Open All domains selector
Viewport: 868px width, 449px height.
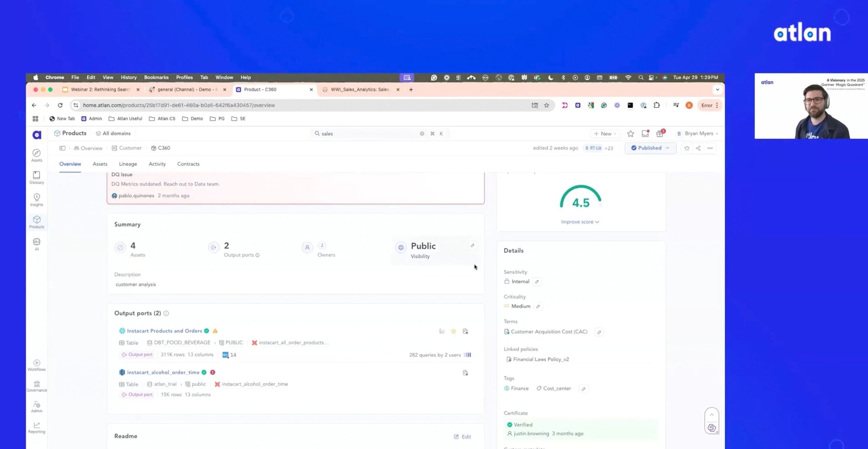[x=113, y=133]
